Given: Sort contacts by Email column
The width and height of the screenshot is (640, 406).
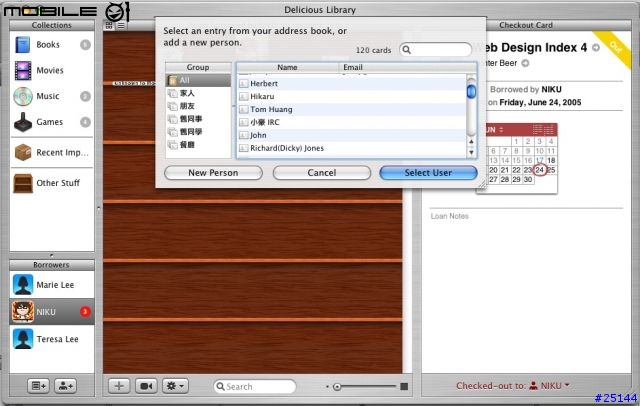Looking at the screenshot, I should [x=407, y=67].
